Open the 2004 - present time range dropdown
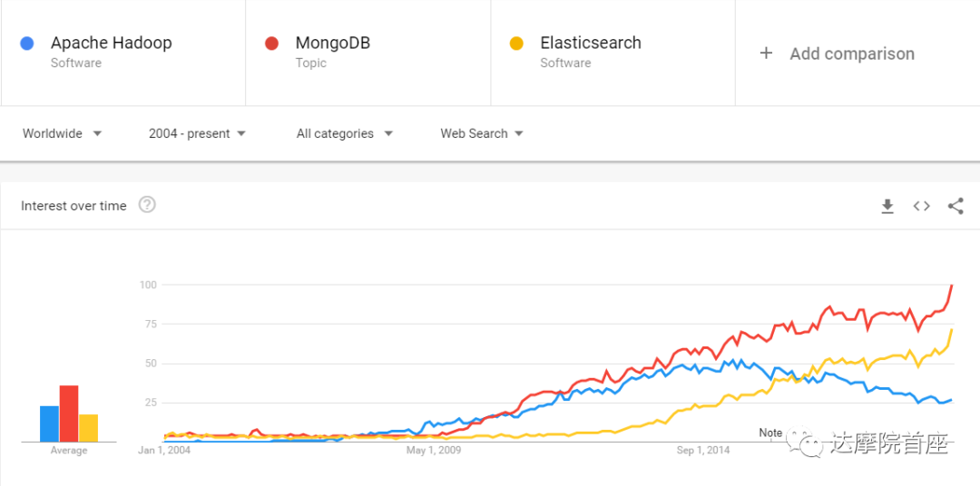The image size is (980, 486). (197, 133)
